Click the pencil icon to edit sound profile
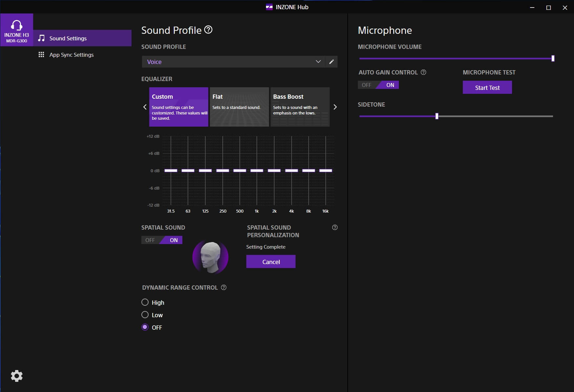This screenshot has width=574, height=392. point(331,62)
